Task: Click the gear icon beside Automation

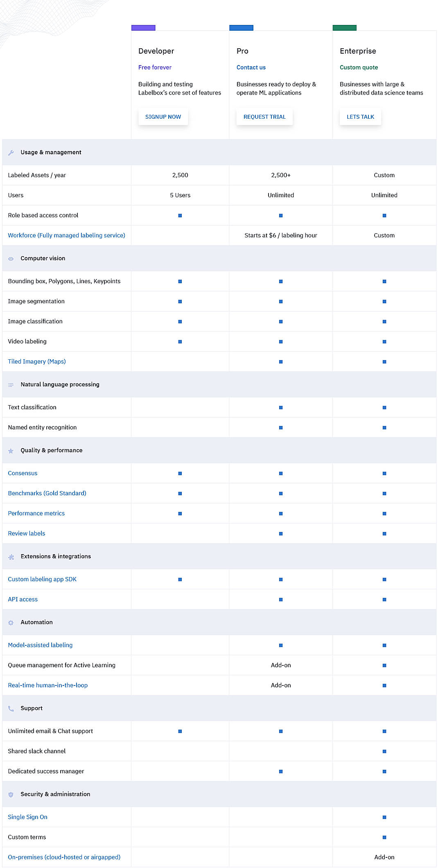Action: [11, 622]
